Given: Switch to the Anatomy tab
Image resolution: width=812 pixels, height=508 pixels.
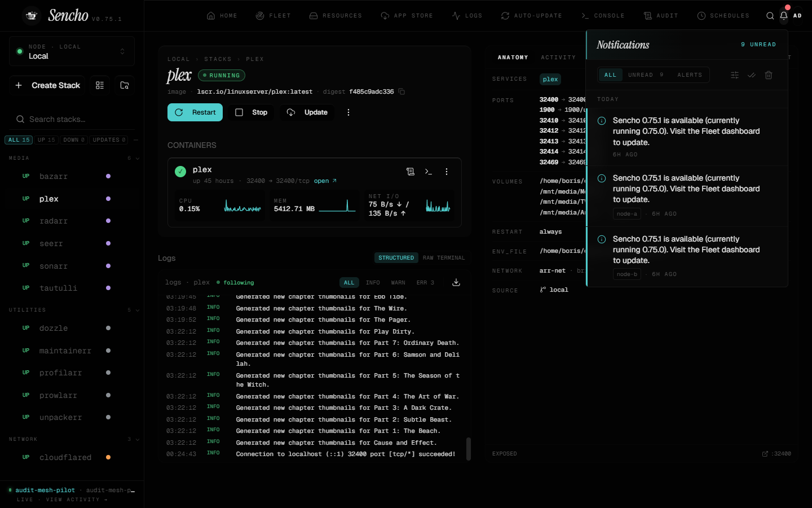Looking at the screenshot, I should [x=513, y=58].
